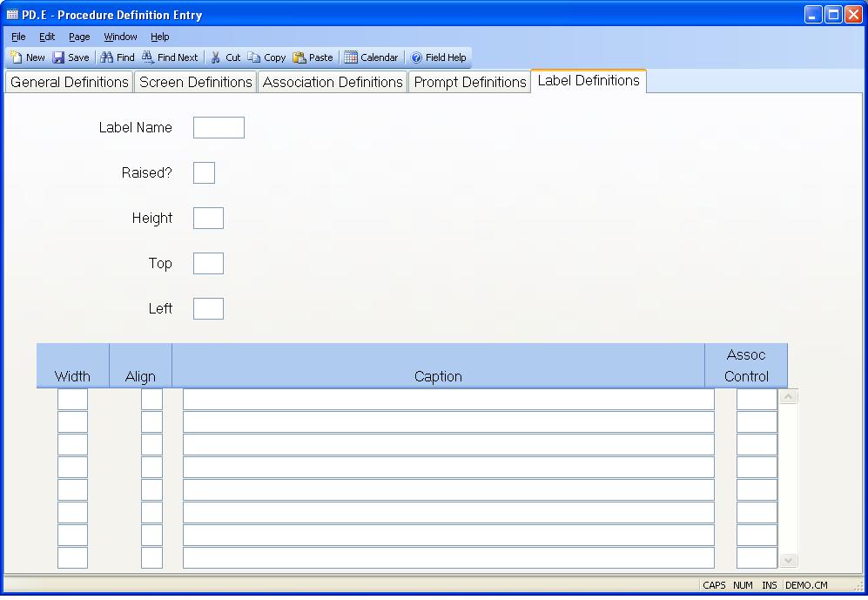The image size is (868, 600).
Task: Open the Calendar tool icon
Action: [x=350, y=57]
